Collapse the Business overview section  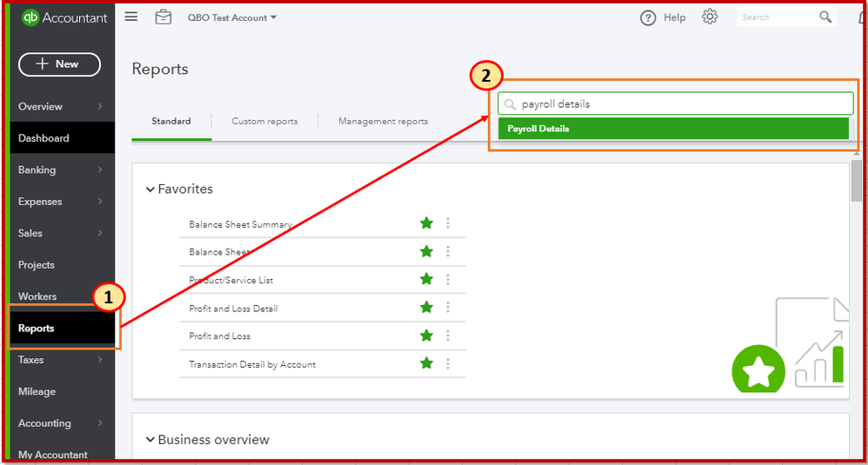150,440
